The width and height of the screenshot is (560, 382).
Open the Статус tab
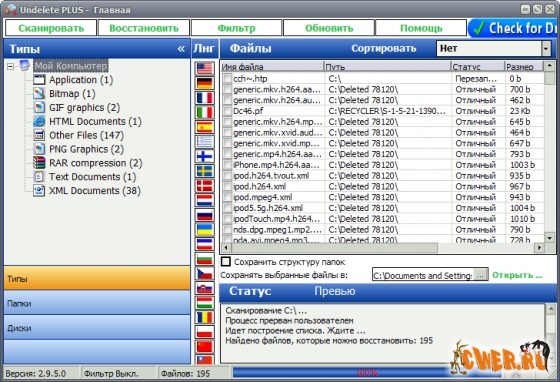pyautogui.click(x=250, y=291)
